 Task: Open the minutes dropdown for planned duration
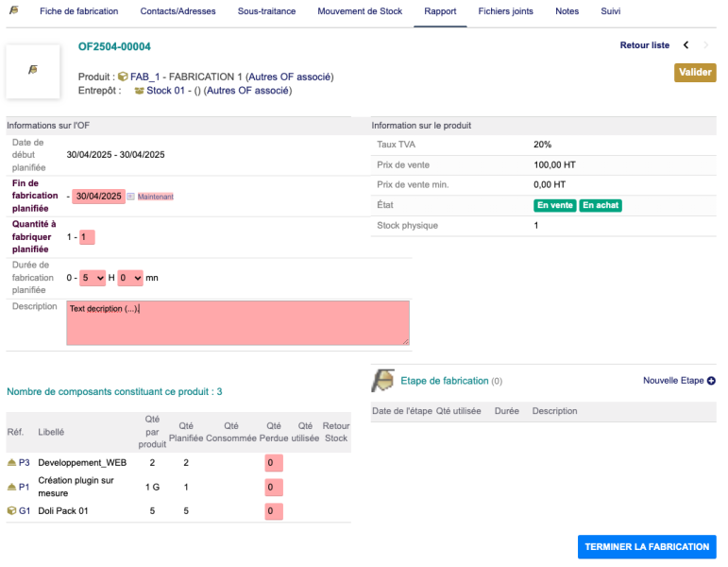[x=130, y=278]
